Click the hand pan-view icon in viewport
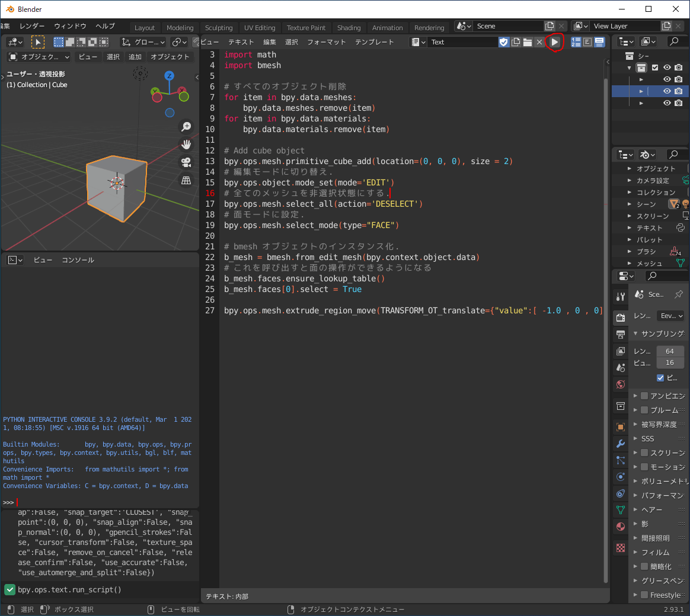Viewport: 690px width, 616px height. (x=186, y=144)
